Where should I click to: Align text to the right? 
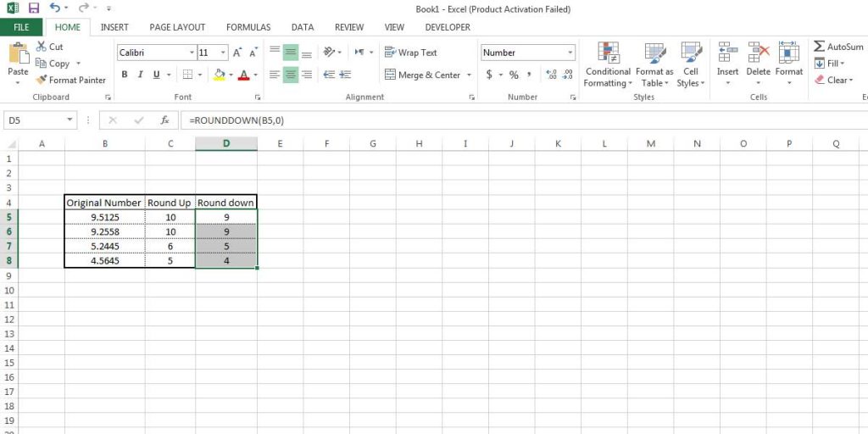307,75
